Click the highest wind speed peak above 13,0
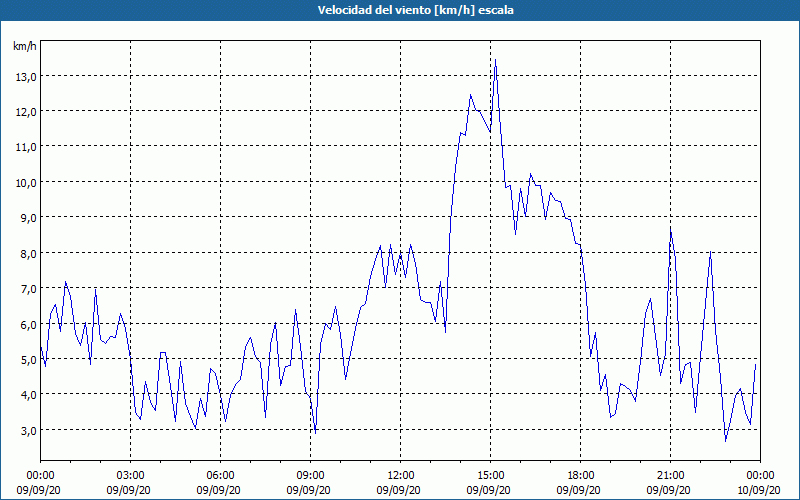800x500 pixels. pyautogui.click(x=495, y=60)
